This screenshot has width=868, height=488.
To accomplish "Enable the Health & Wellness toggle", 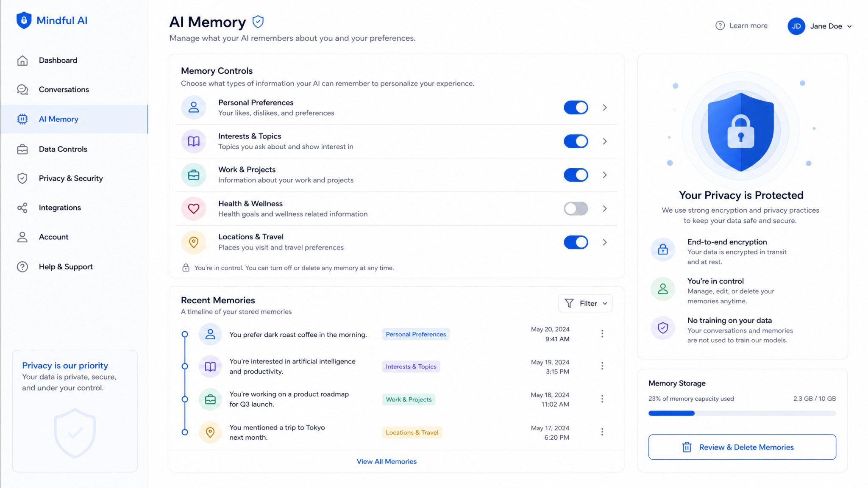I will coord(576,208).
